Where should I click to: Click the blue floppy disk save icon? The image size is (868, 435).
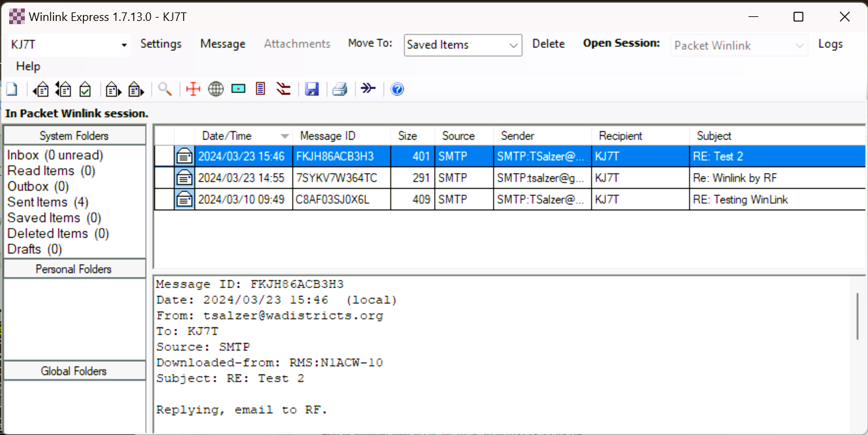click(x=312, y=89)
